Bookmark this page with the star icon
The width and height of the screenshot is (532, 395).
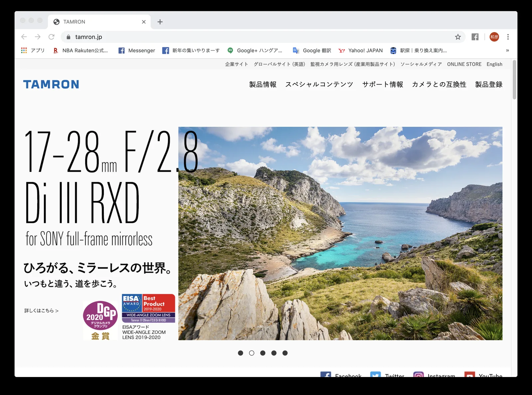point(458,37)
